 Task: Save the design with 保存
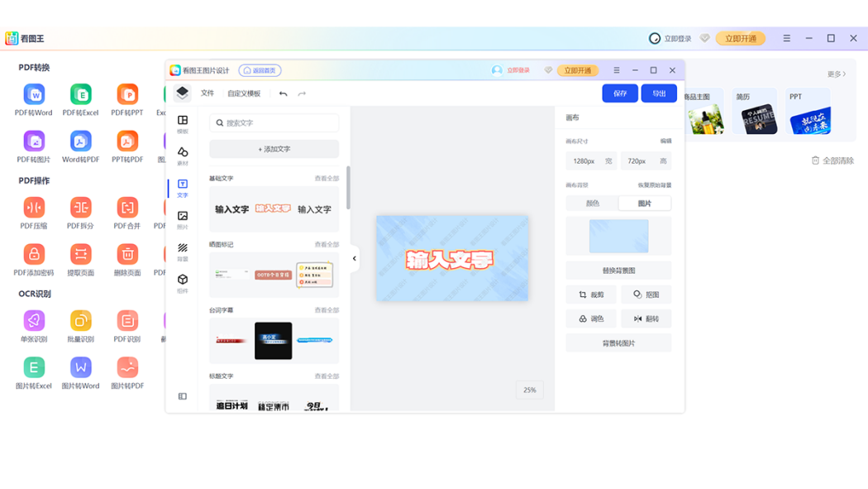click(620, 93)
